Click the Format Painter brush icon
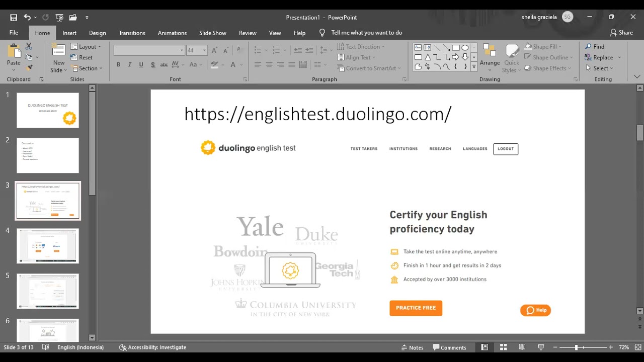 point(29,67)
